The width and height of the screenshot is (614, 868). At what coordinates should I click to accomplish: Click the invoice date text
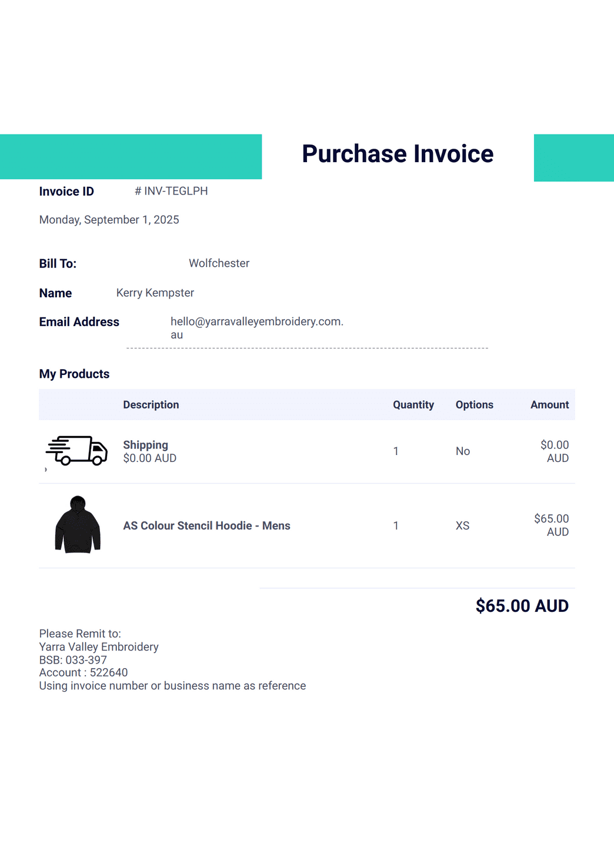tap(109, 220)
